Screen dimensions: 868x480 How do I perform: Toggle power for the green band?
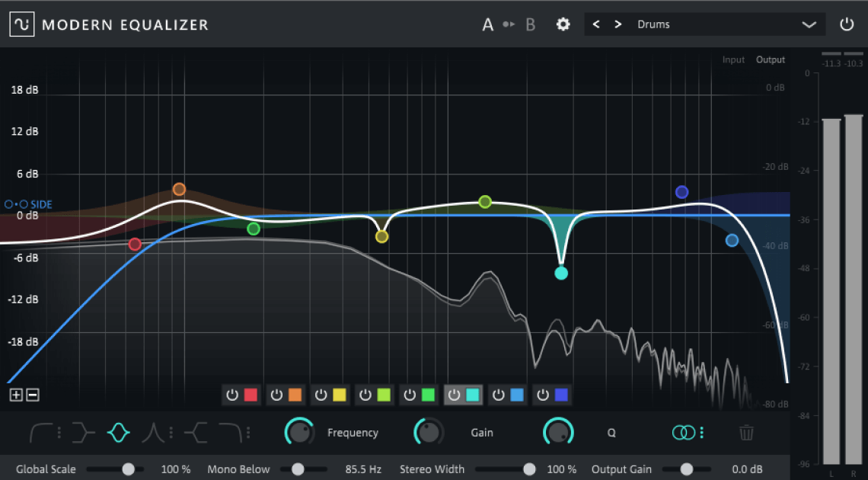pos(410,395)
